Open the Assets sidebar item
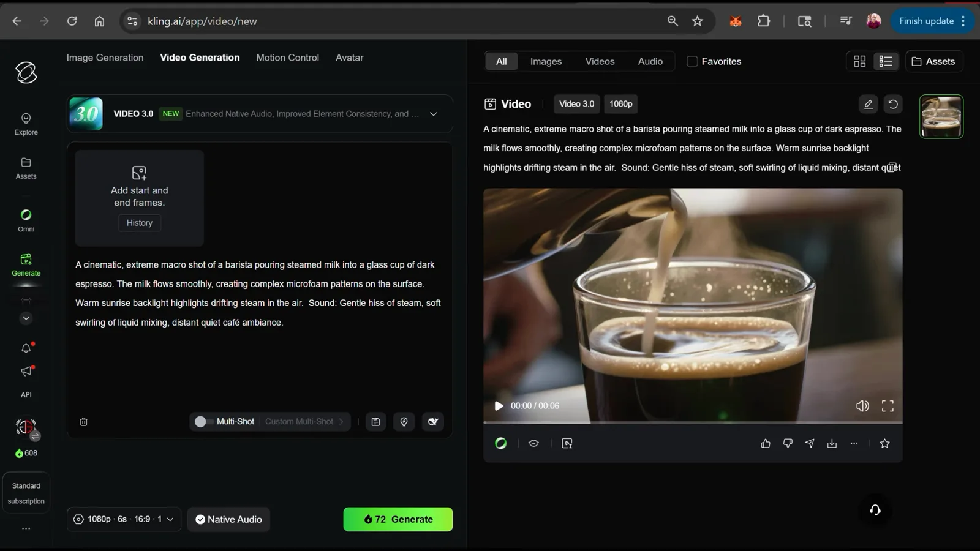Image resolution: width=980 pixels, height=551 pixels. 26,168
